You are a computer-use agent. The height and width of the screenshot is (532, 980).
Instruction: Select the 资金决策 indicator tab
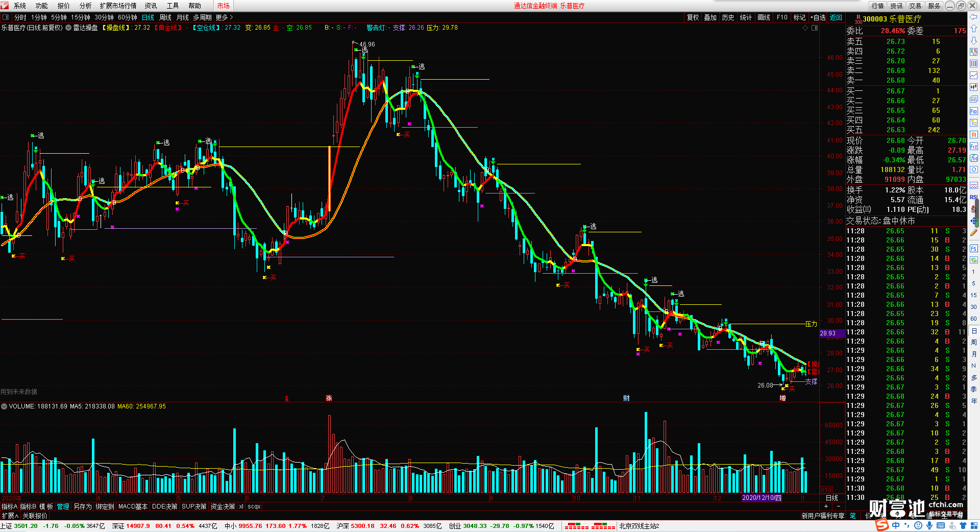(223, 506)
